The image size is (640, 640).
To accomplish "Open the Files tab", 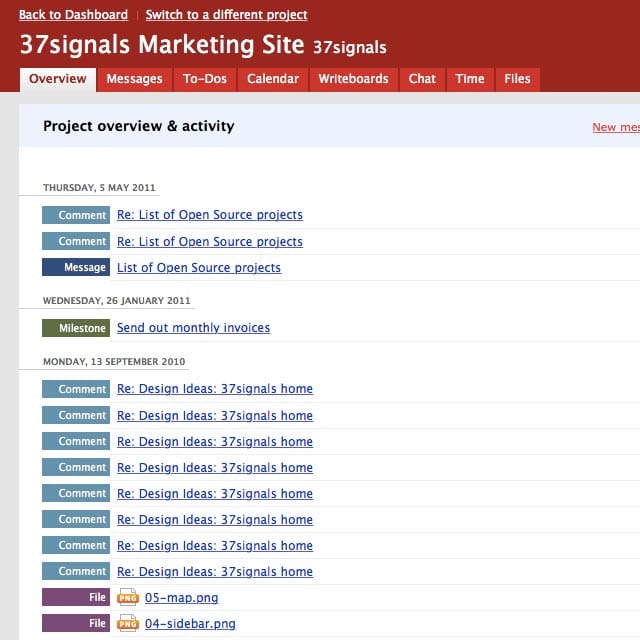I will pos(517,79).
